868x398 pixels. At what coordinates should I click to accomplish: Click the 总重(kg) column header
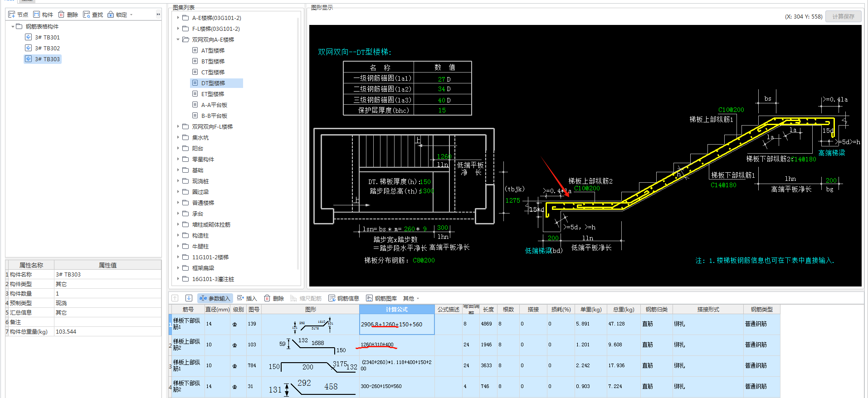624,309
